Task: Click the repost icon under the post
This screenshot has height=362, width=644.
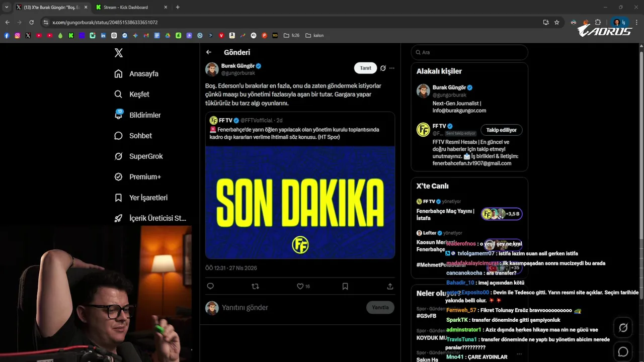Action: click(x=255, y=286)
